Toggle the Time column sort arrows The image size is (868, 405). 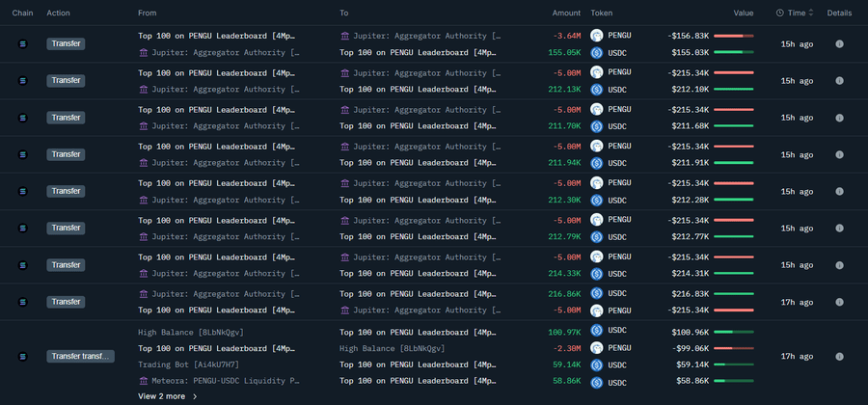812,13
